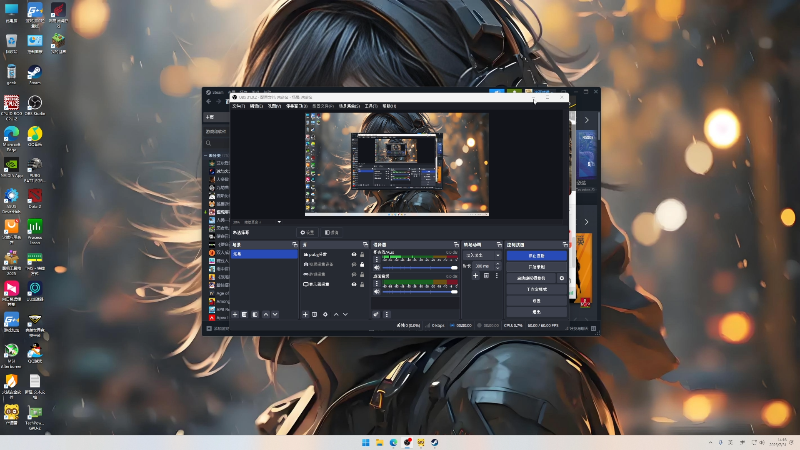Screen dimensions: 800x450
Task: Open the scene transition type dropdown
Action: point(482,255)
